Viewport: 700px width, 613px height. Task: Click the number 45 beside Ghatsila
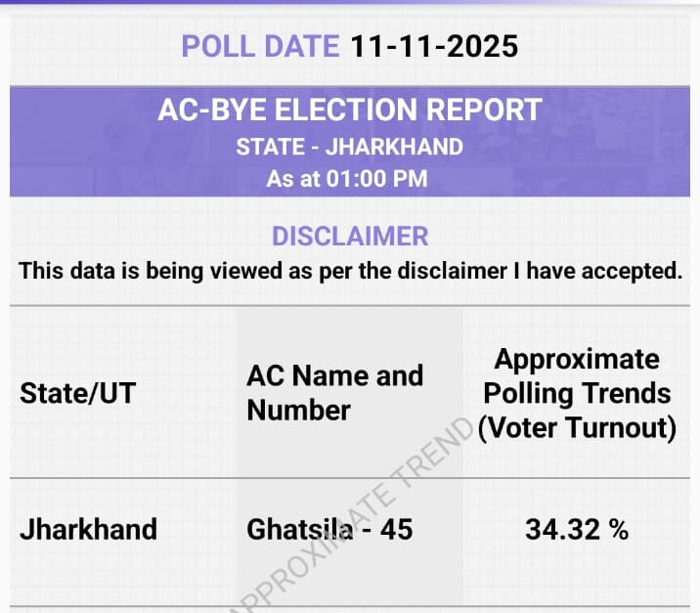[x=396, y=529]
